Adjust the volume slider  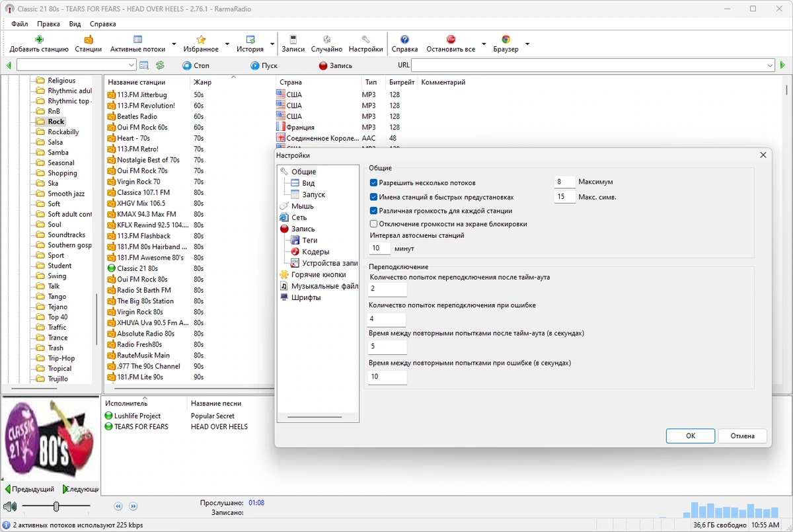(56, 506)
